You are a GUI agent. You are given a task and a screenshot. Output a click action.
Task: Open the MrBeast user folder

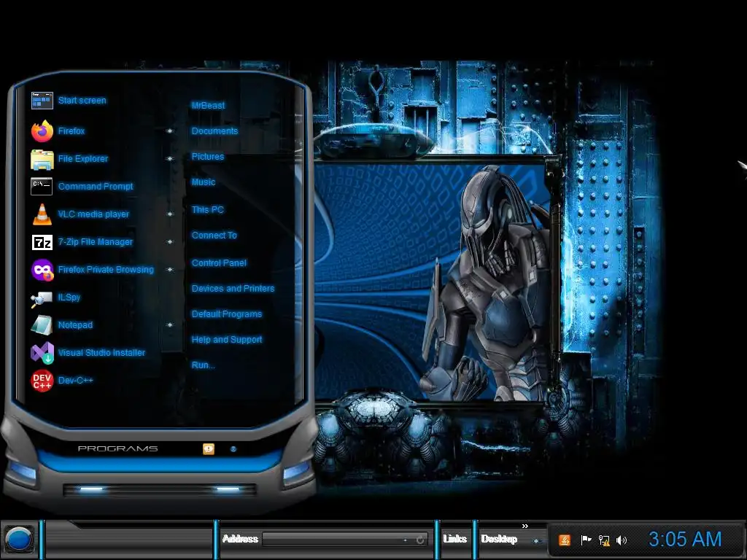point(208,106)
